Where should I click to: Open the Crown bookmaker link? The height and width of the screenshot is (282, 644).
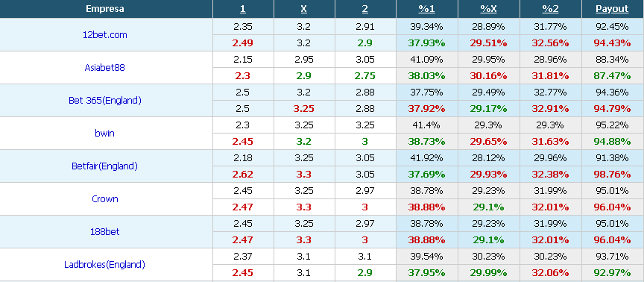pyautogui.click(x=105, y=199)
